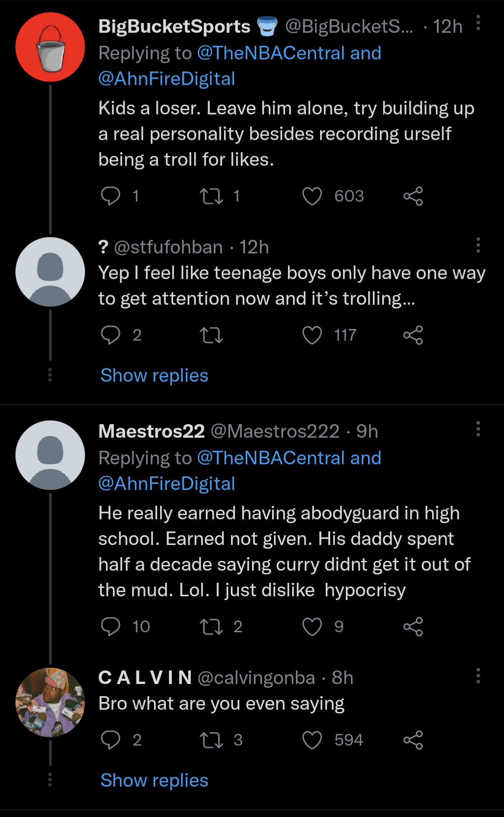Open @AhnFireDigital mention in Maestros22 reply
The height and width of the screenshot is (817, 504).
tap(167, 484)
